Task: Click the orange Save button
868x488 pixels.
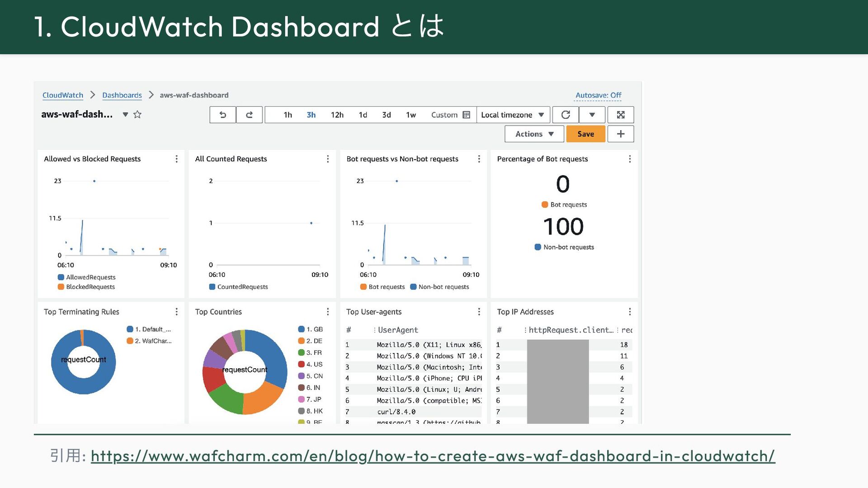Action: tap(585, 134)
